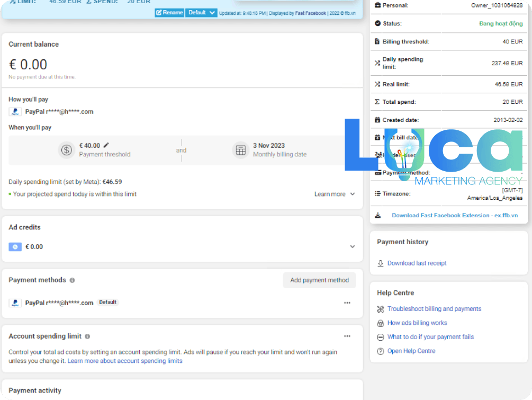Expand the Learn more dropdown under spending limit

click(335, 194)
